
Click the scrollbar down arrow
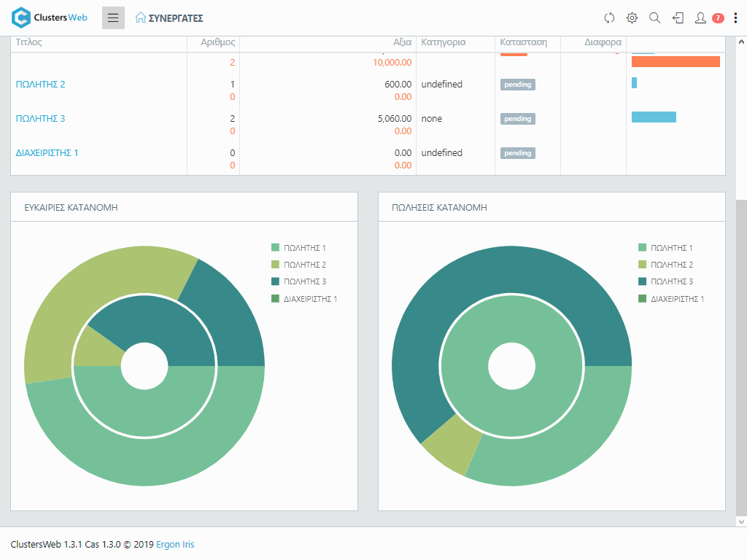point(741,521)
